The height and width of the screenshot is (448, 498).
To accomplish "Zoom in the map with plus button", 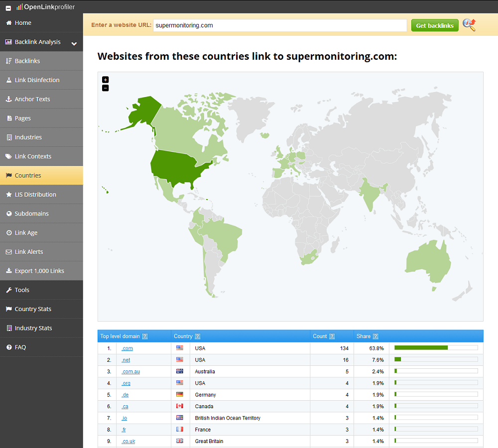I will (106, 80).
